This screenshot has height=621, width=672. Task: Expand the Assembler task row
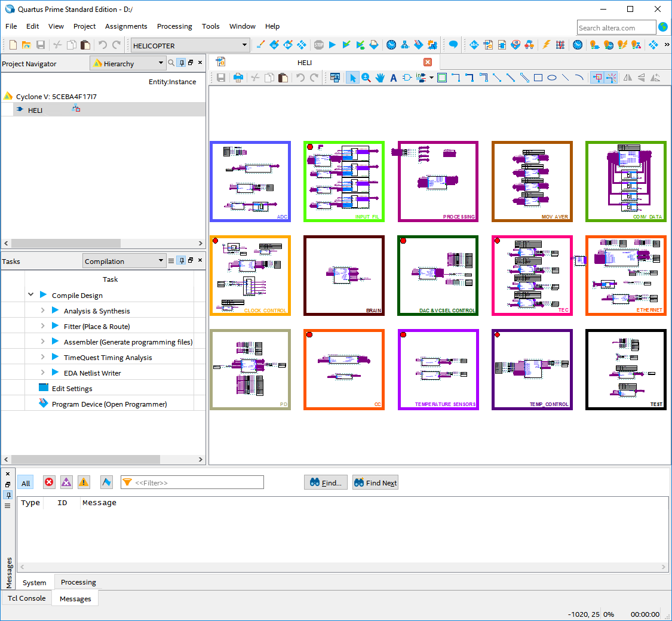43,342
